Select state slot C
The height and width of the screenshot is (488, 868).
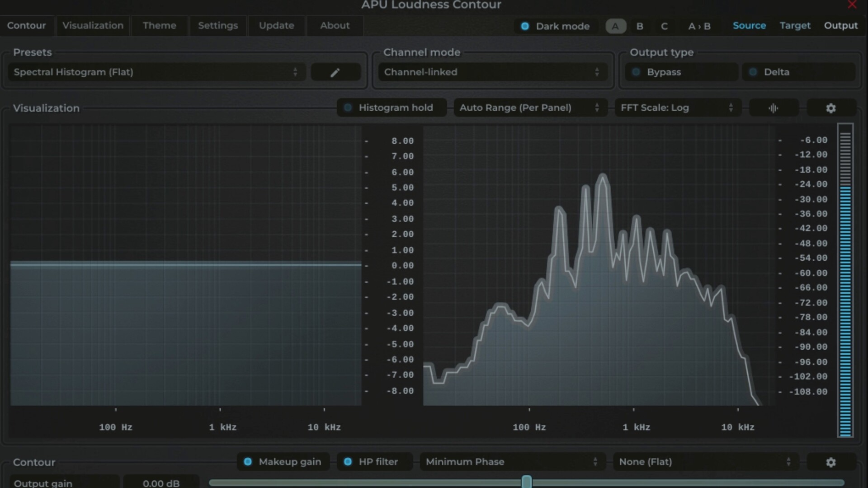click(664, 26)
